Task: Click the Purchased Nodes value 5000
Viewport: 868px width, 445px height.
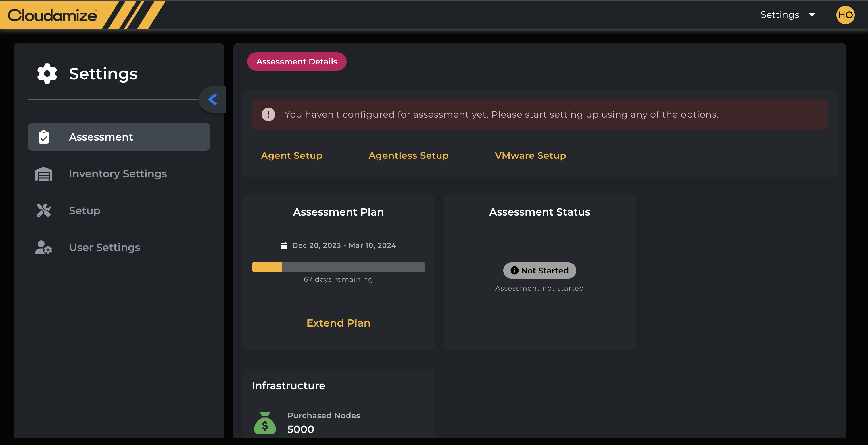Action: point(301,429)
